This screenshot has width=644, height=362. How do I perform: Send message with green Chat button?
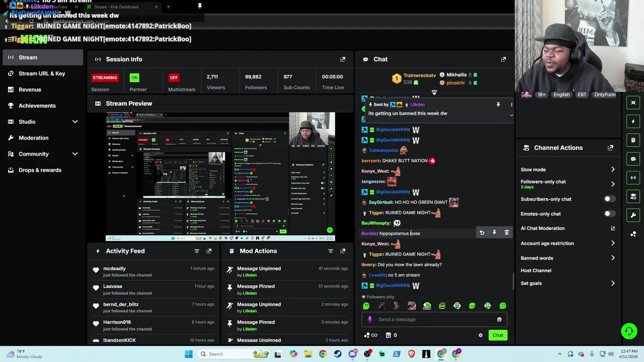pyautogui.click(x=498, y=335)
